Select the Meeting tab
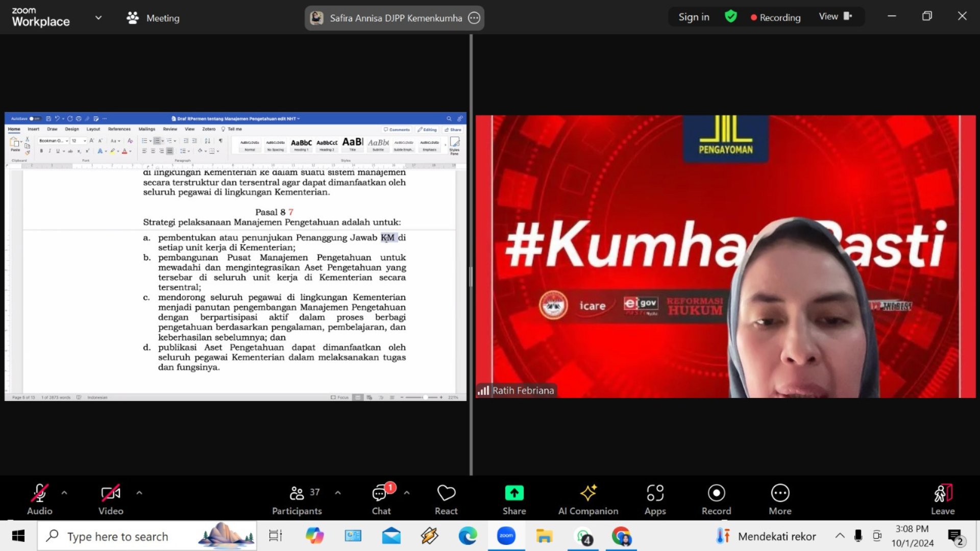The width and height of the screenshot is (980, 551). point(153,18)
